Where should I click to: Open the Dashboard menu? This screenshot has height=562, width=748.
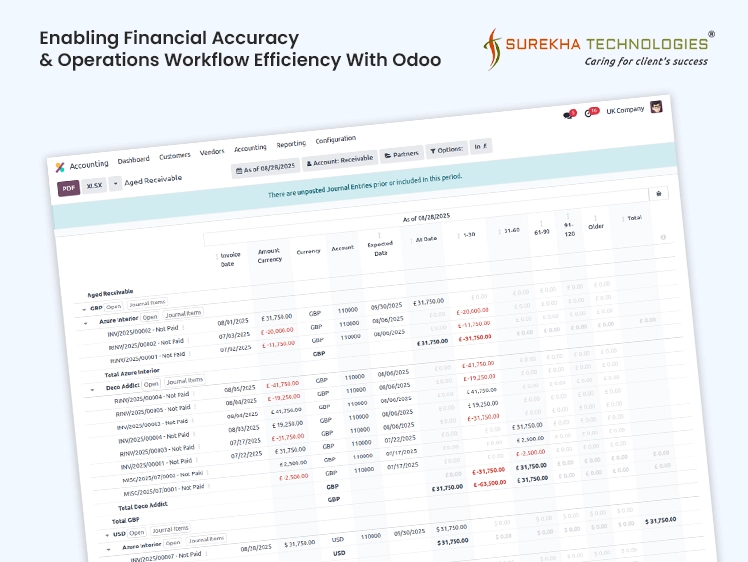click(x=134, y=160)
